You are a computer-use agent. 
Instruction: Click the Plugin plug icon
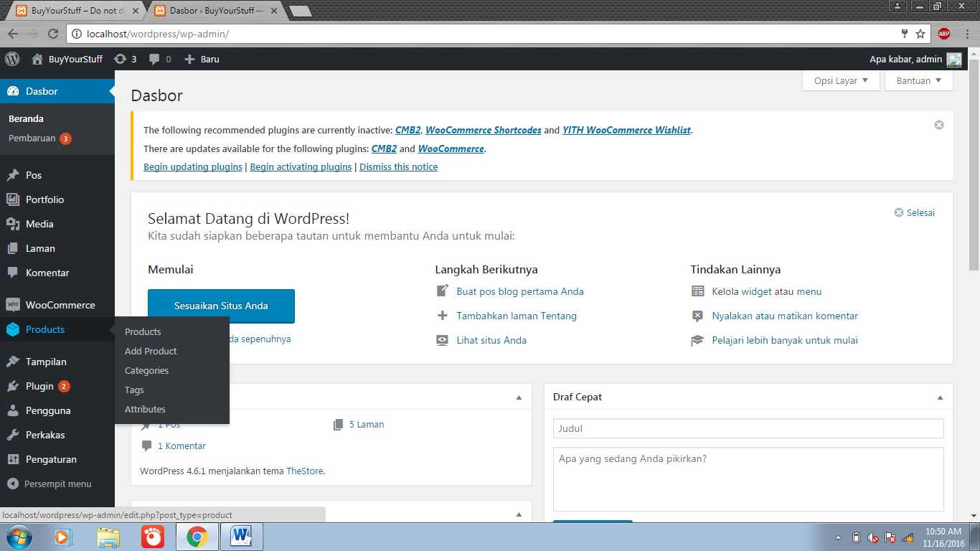pyautogui.click(x=12, y=386)
